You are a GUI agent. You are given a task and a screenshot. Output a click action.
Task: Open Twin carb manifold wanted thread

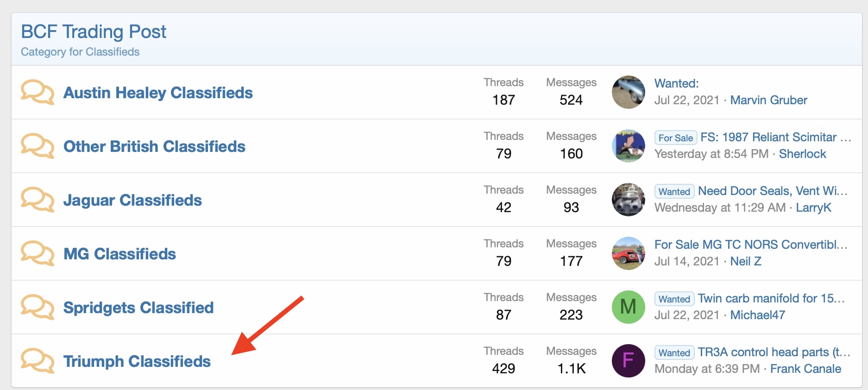click(x=772, y=298)
